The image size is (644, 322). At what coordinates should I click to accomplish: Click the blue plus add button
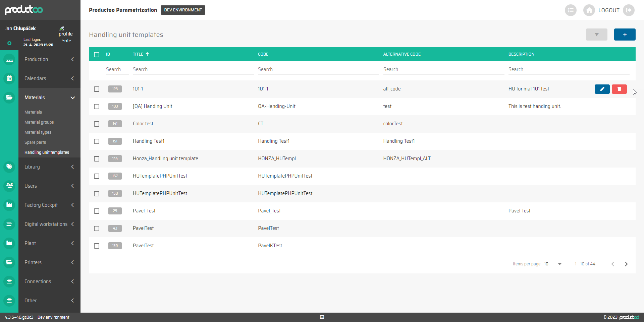[625, 35]
